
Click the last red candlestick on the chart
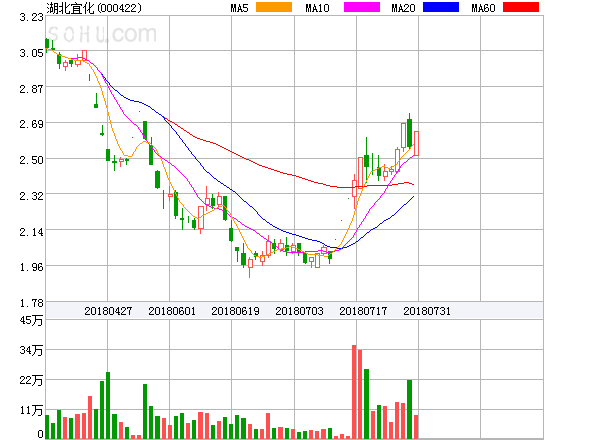tap(416, 143)
